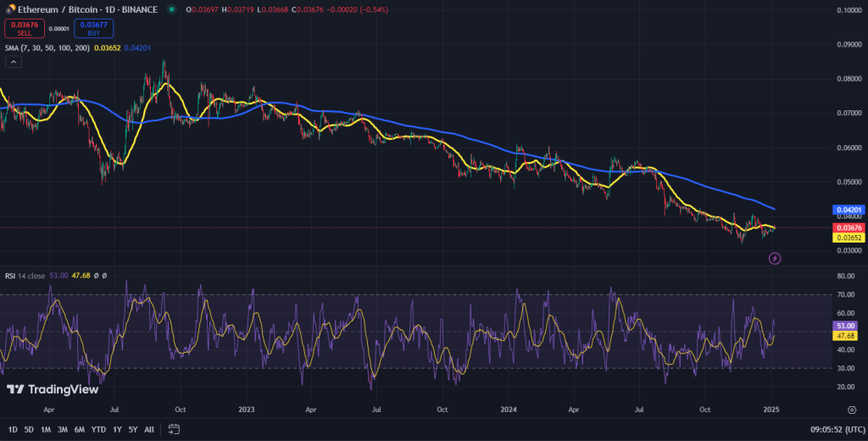Open the SMA indicator legend settings
This screenshot has height=441, width=868.
(47, 48)
